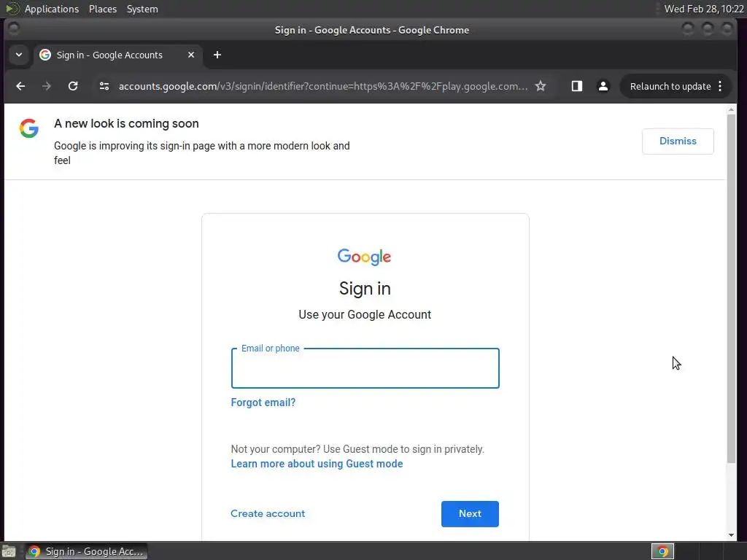The image size is (747, 560).
Task: Open Chrome's three-dot menu
Action: [x=720, y=86]
